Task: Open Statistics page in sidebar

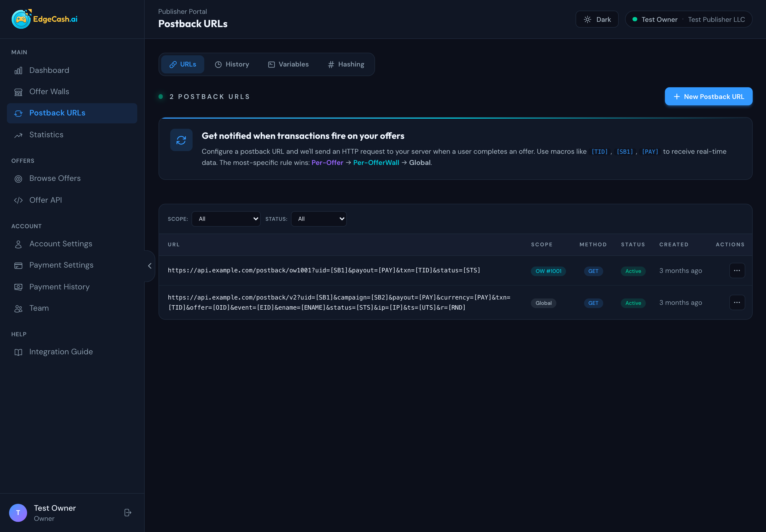Action: tap(72, 135)
